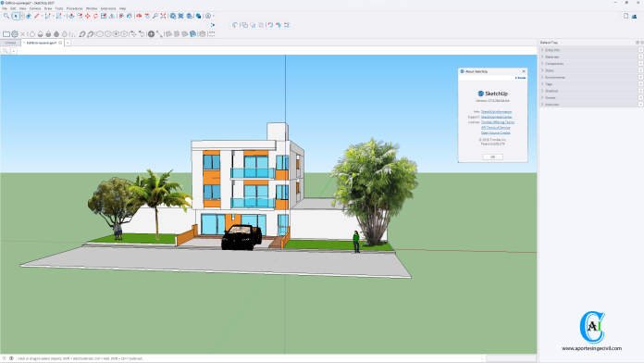The width and height of the screenshot is (644, 363).
Task: Open the Line tool dropdown arrow
Action: pos(42,16)
